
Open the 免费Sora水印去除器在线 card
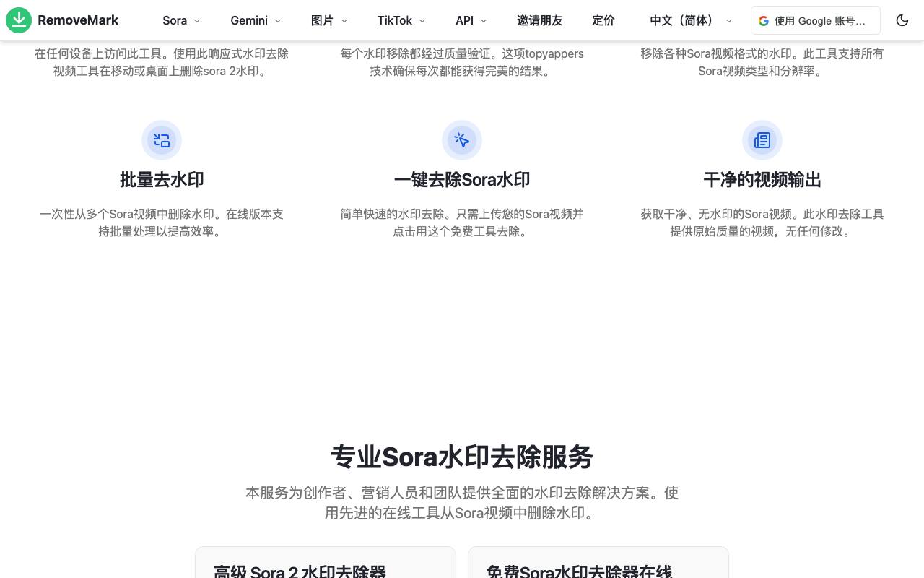(x=598, y=562)
